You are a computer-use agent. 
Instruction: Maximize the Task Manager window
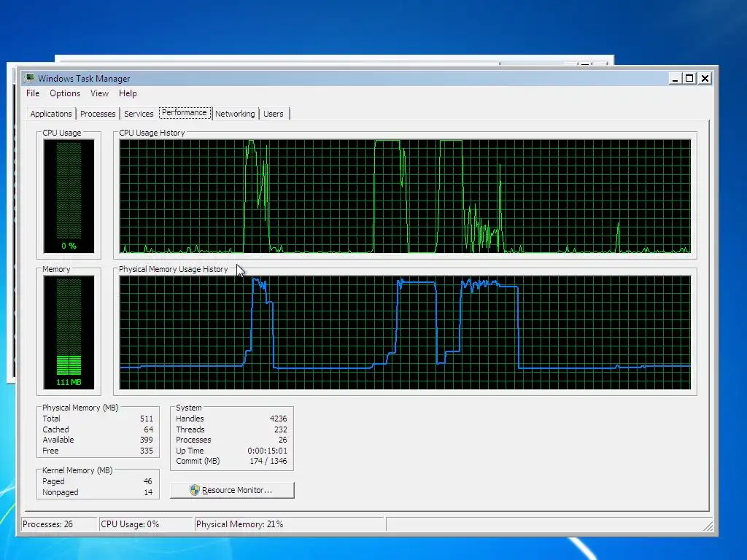(x=689, y=79)
